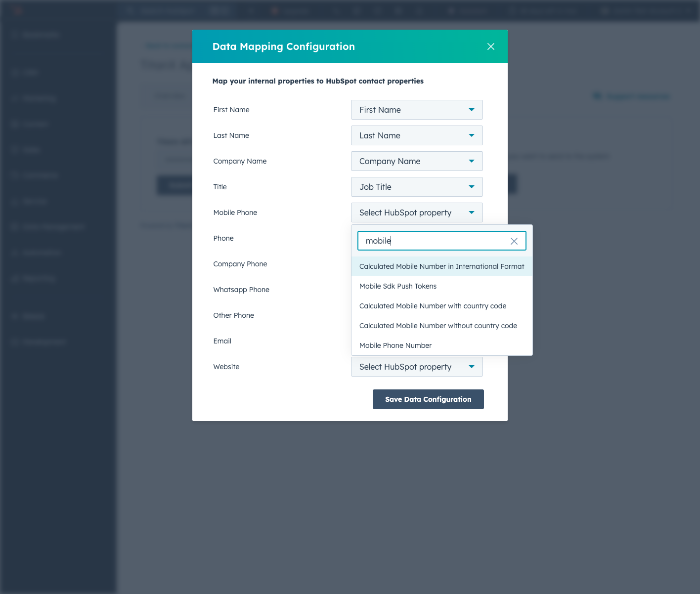The image size is (700, 594).
Task: Open the Job Title property dropdown
Action: click(417, 187)
